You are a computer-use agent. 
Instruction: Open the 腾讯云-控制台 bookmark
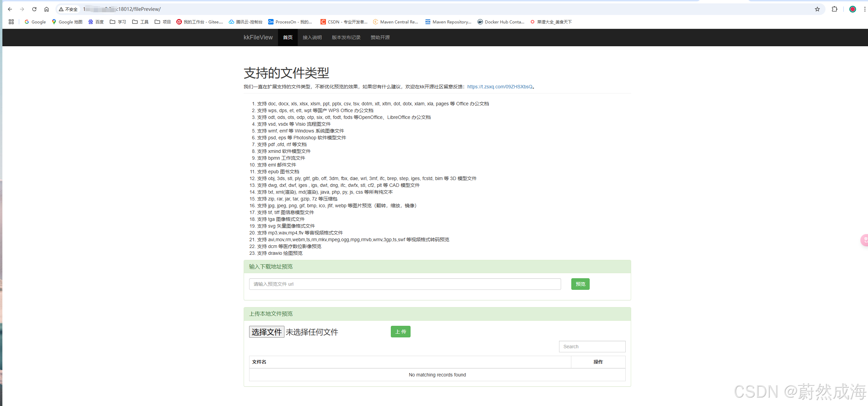248,22
